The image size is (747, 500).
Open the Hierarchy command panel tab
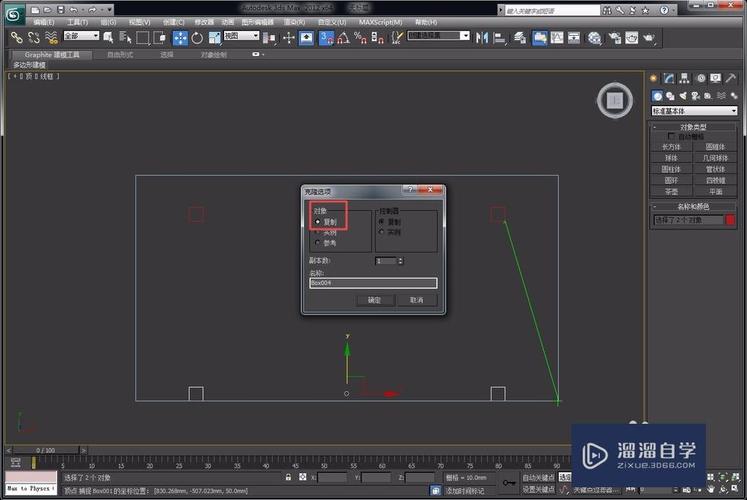[x=685, y=78]
